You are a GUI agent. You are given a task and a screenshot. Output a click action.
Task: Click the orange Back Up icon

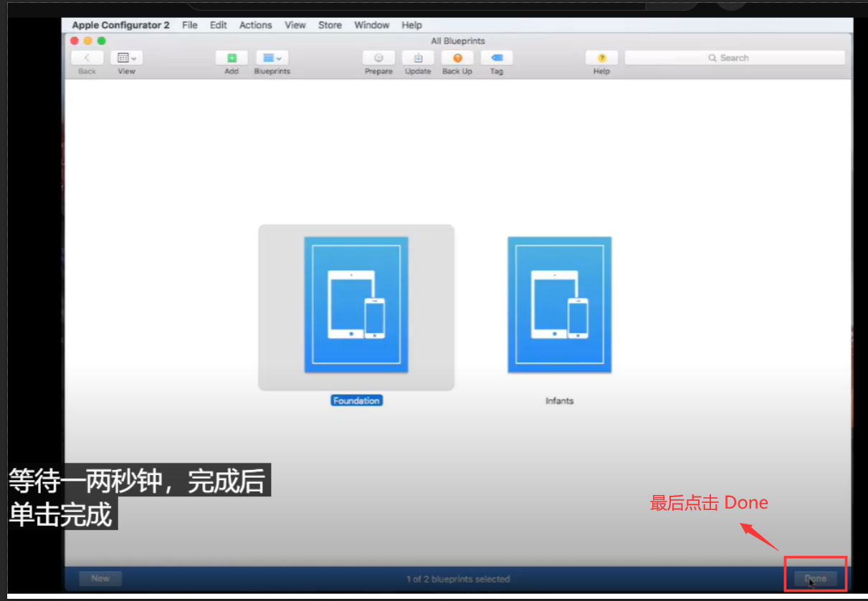click(457, 58)
